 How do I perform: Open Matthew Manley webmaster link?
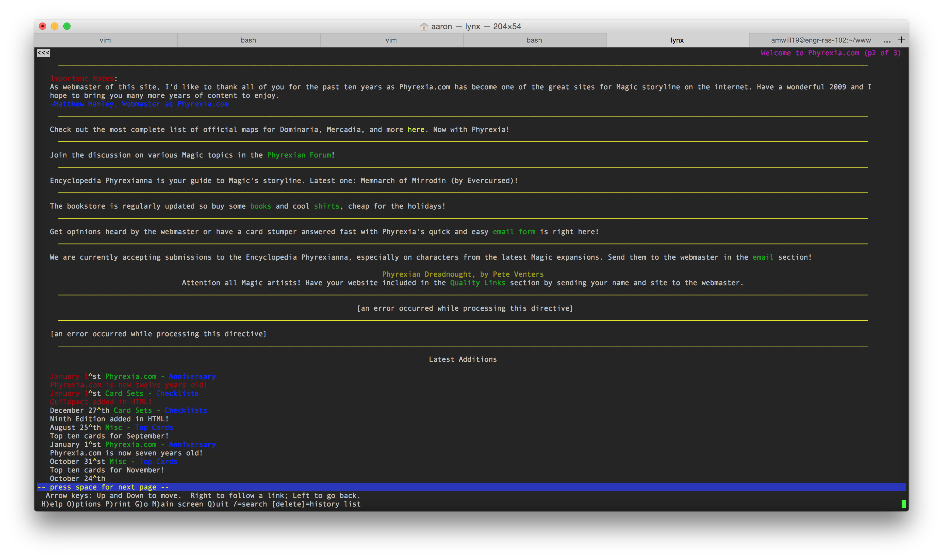tap(139, 104)
